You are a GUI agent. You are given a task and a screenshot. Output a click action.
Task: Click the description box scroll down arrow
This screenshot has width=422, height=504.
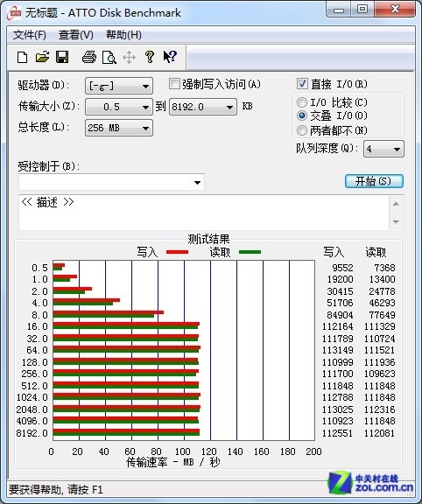[396, 221]
